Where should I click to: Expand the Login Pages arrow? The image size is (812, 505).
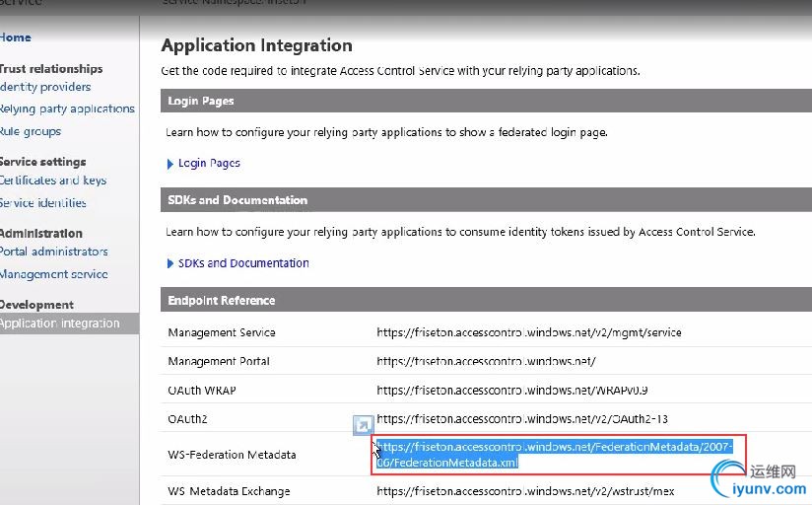point(170,164)
